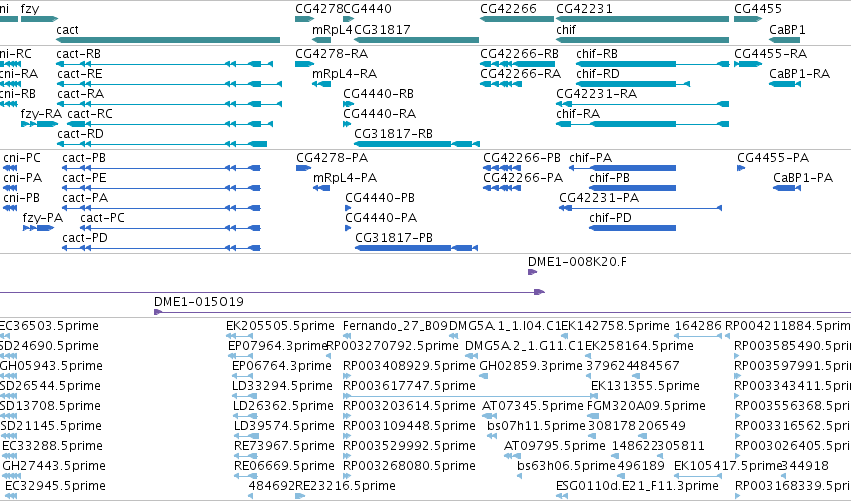This screenshot has height=501, width=851.
Task: Select the chif-PD protein label
Action: (611, 218)
